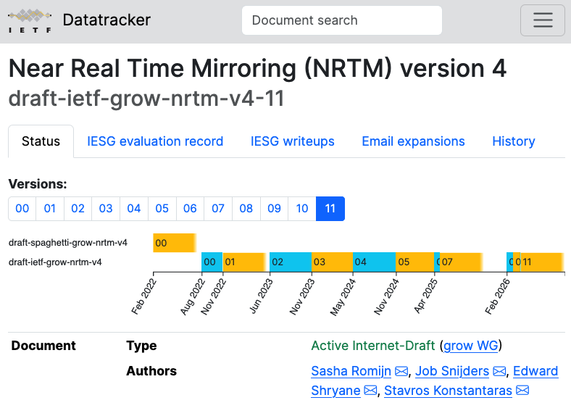Image resolution: width=571 pixels, height=403 pixels.
Task: Click email icon next to Sasha Romijn
Action: click(x=401, y=371)
